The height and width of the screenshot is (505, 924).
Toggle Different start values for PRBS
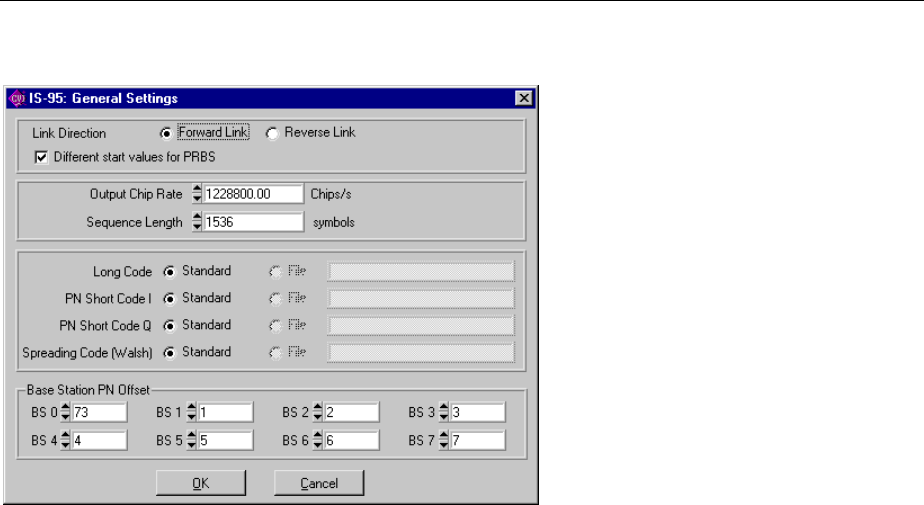(41, 157)
